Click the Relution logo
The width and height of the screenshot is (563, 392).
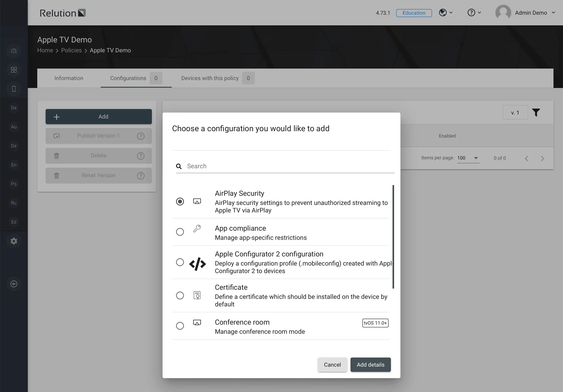click(x=63, y=13)
